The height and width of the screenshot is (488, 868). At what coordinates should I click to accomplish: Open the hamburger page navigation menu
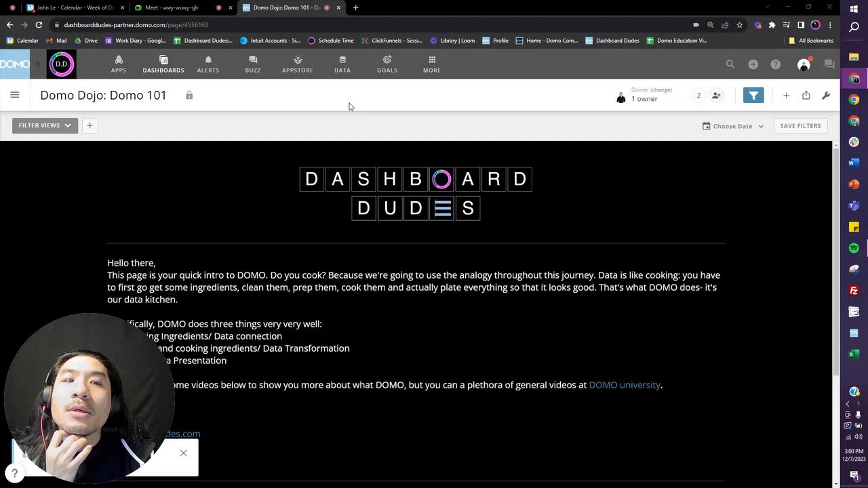pyautogui.click(x=15, y=95)
